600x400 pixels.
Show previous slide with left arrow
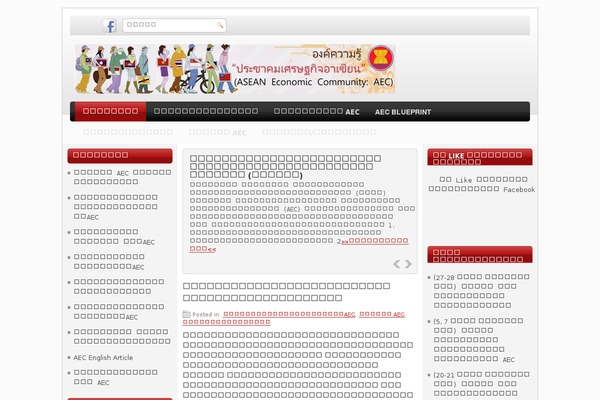397,264
